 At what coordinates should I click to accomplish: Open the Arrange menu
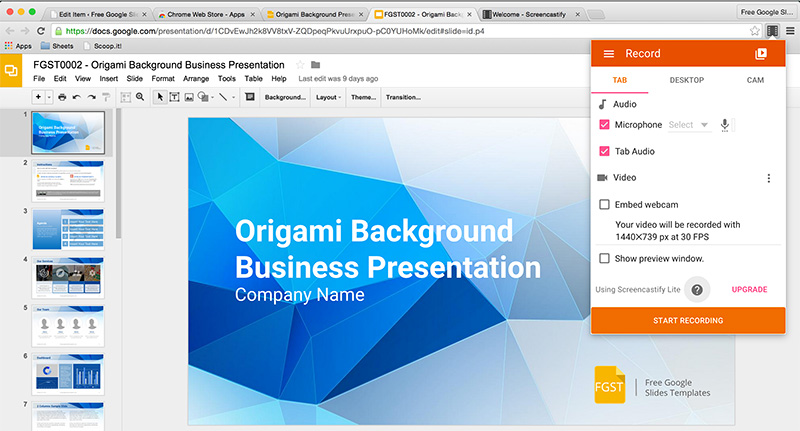click(x=196, y=78)
